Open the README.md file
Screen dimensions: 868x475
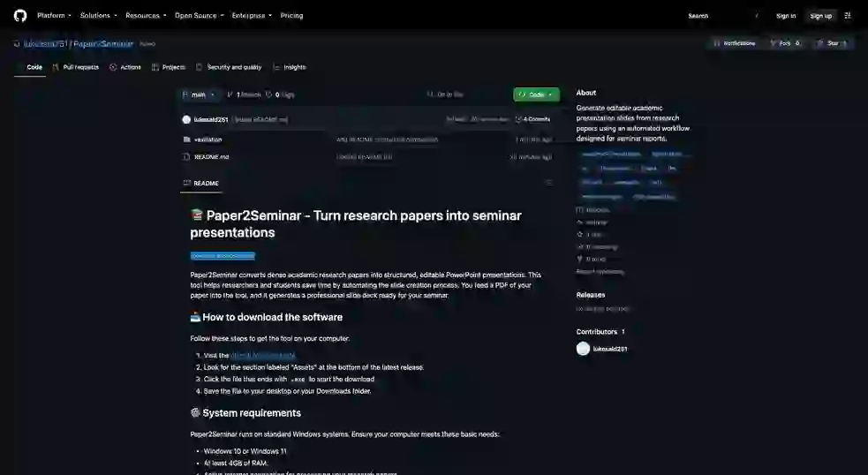211,157
